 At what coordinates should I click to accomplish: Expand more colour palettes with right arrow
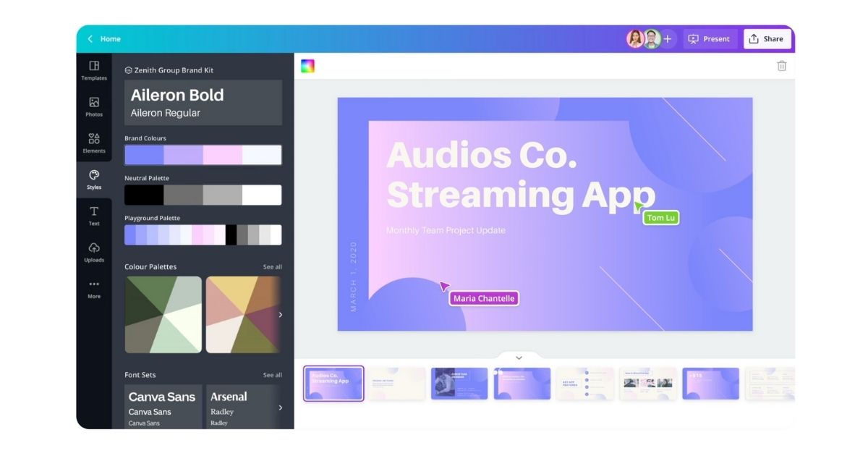[281, 315]
